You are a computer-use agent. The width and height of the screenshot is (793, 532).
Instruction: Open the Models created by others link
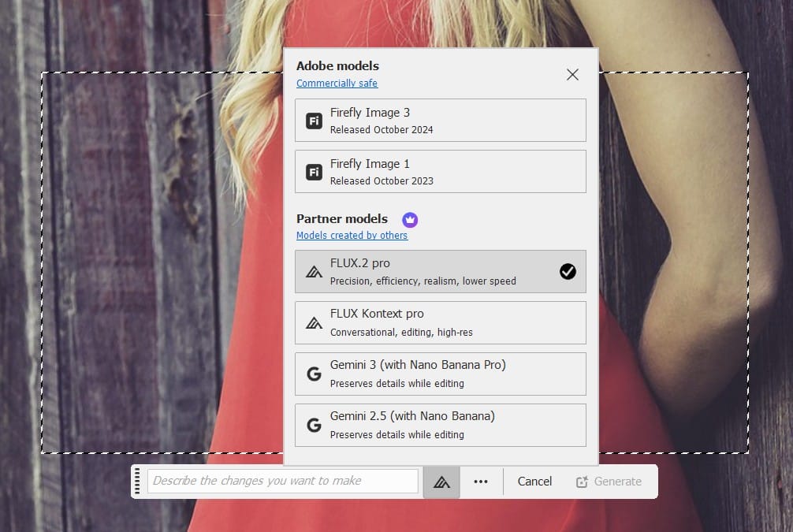click(x=352, y=236)
